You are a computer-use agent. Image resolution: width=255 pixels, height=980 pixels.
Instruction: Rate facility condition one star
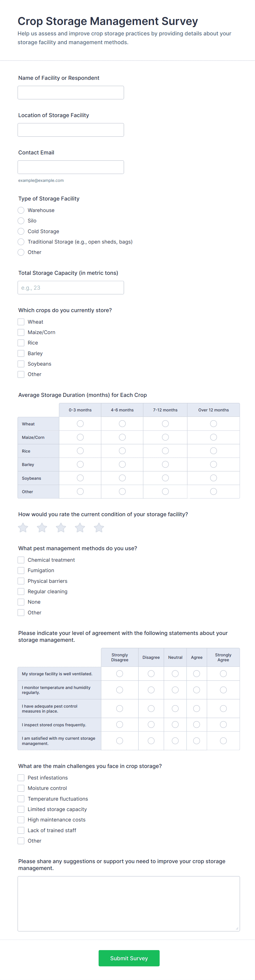pos(23,528)
